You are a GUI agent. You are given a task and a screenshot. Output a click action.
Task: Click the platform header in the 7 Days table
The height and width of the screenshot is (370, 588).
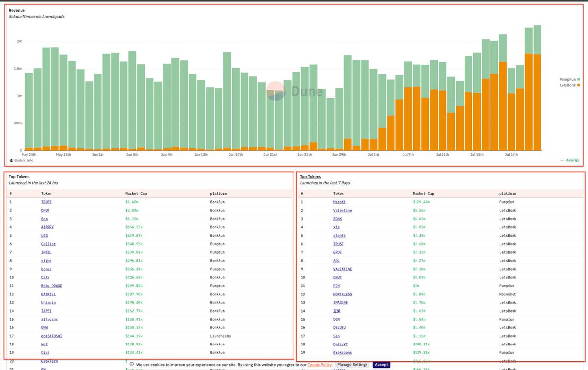(x=508, y=193)
